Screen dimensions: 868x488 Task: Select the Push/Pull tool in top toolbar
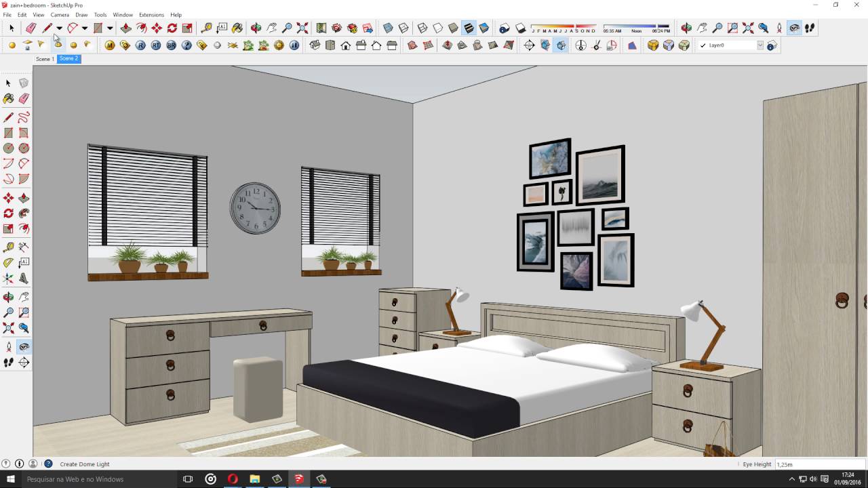(x=125, y=28)
